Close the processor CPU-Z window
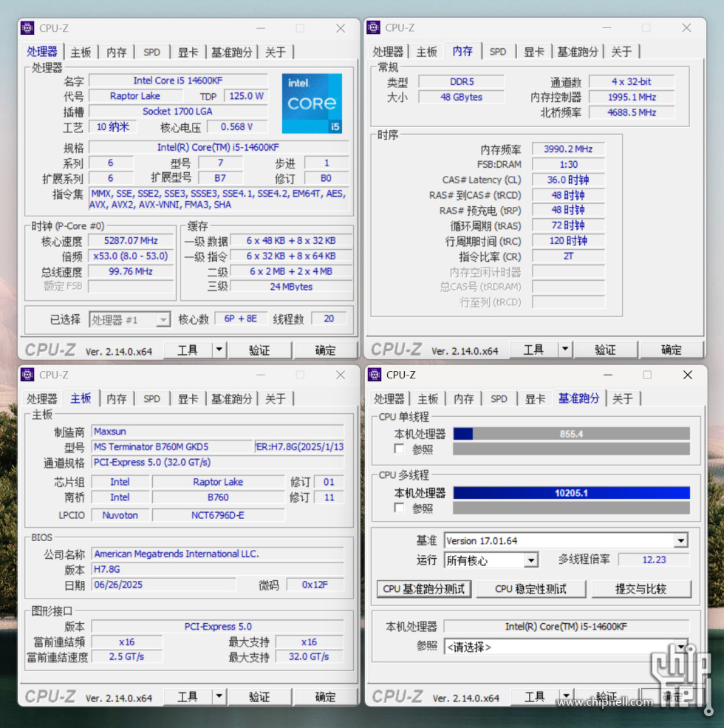The width and height of the screenshot is (724, 728). click(x=340, y=28)
